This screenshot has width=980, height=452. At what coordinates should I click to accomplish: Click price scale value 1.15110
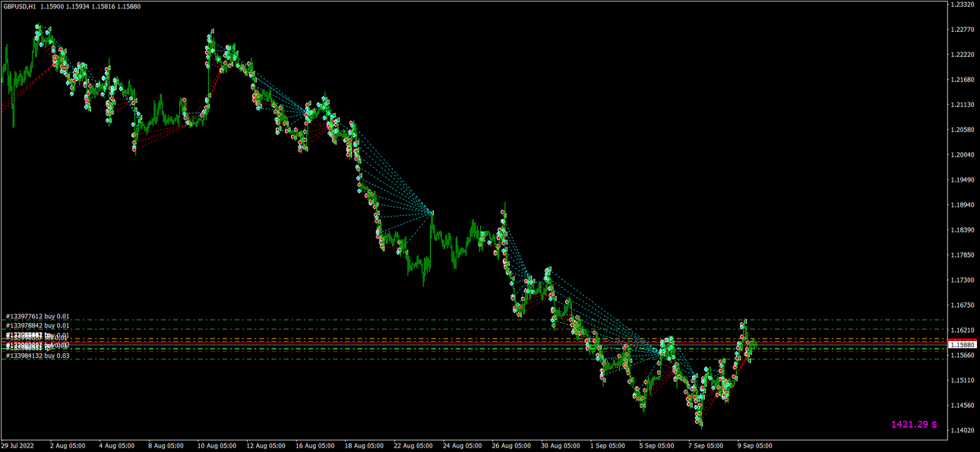click(x=963, y=381)
